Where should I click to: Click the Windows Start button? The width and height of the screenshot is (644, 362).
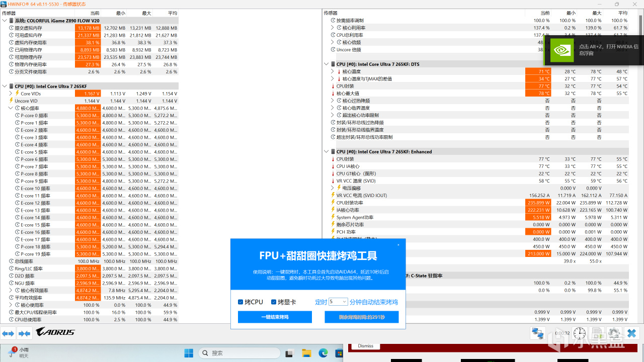tap(189, 353)
